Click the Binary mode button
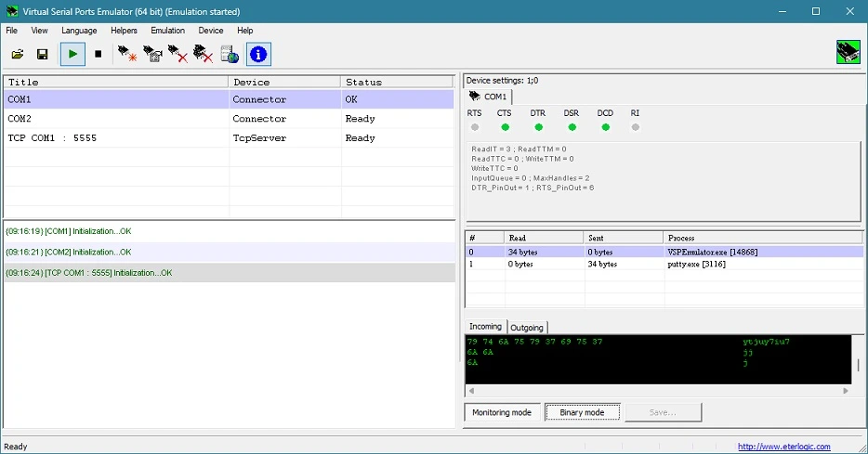Viewport: 868px width, 454px height. (x=582, y=412)
